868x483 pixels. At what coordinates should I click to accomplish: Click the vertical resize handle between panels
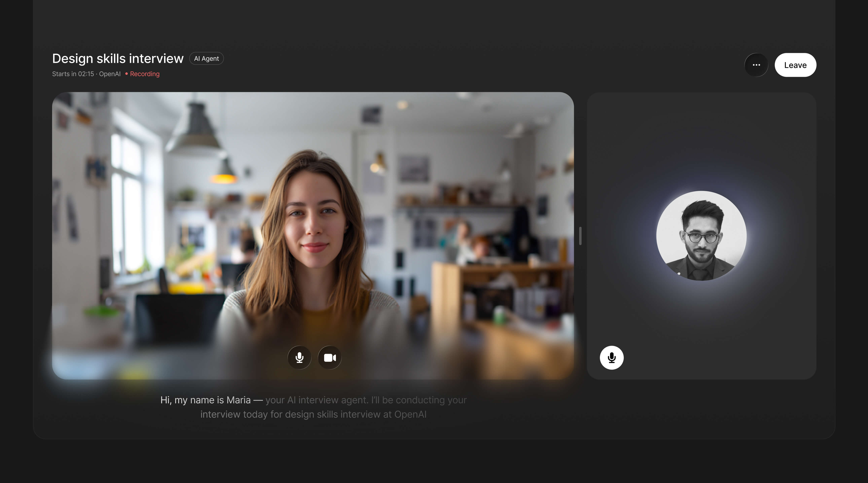coord(580,236)
